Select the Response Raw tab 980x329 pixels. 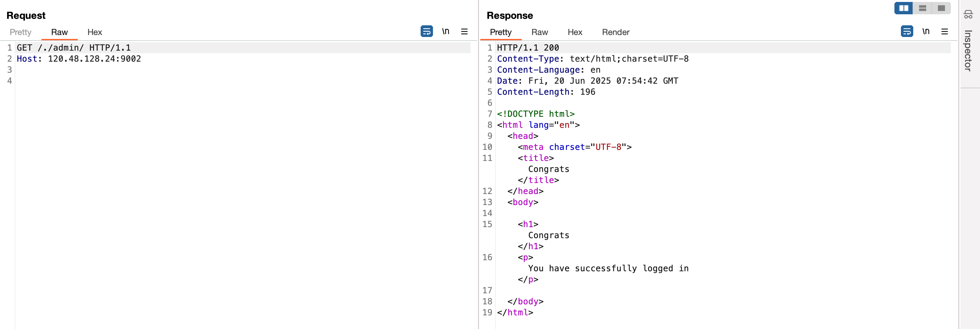point(540,32)
